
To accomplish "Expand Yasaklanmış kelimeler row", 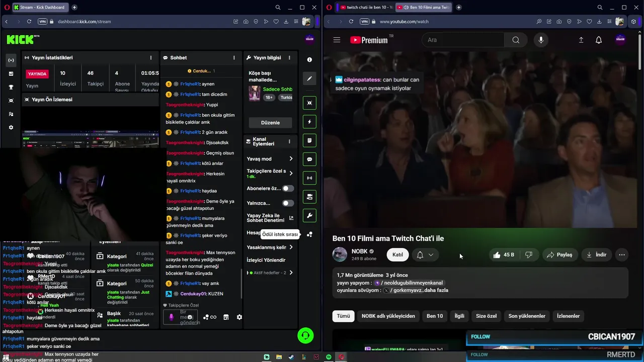I will tap(291, 247).
